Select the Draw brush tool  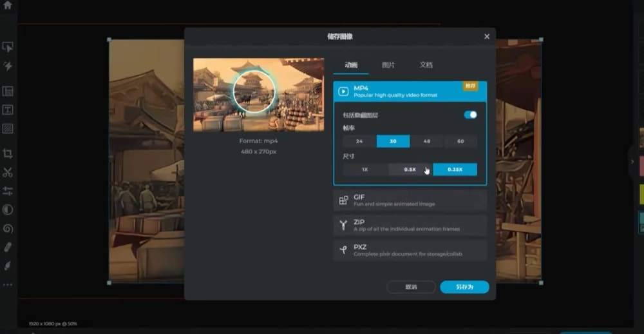[x=7, y=266]
